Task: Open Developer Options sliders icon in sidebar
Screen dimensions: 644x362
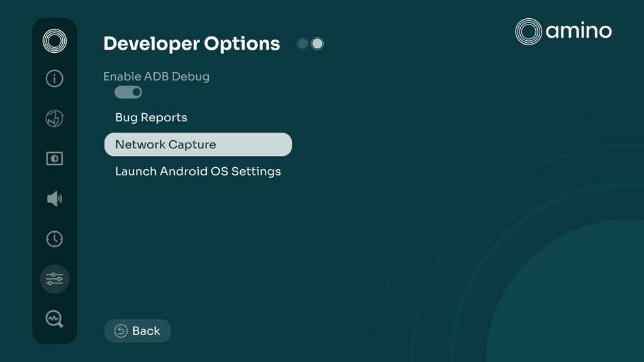Action: click(54, 278)
